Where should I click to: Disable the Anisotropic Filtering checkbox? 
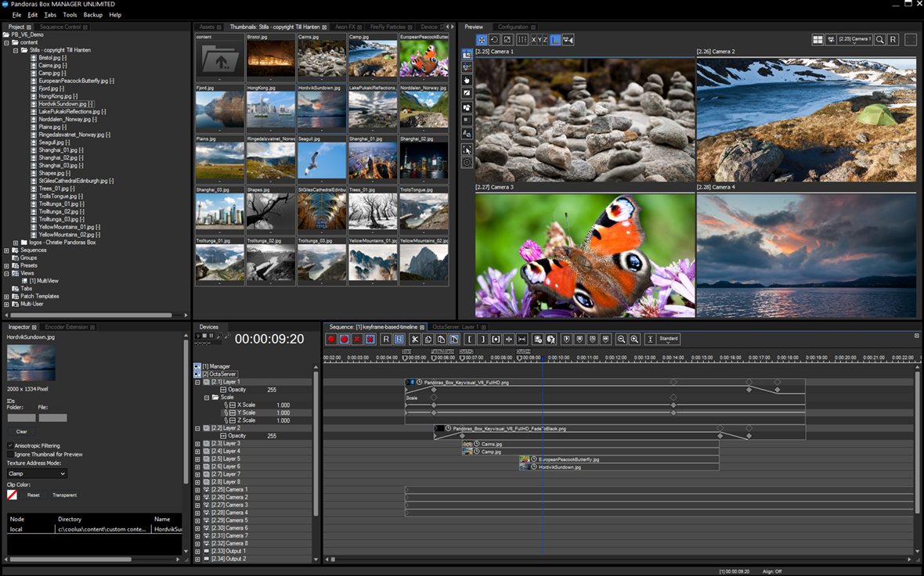pyautogui.click(x=10, y=446)
